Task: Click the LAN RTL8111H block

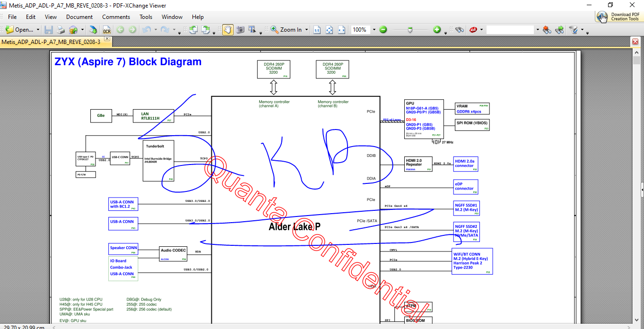Action: [154, 116]
